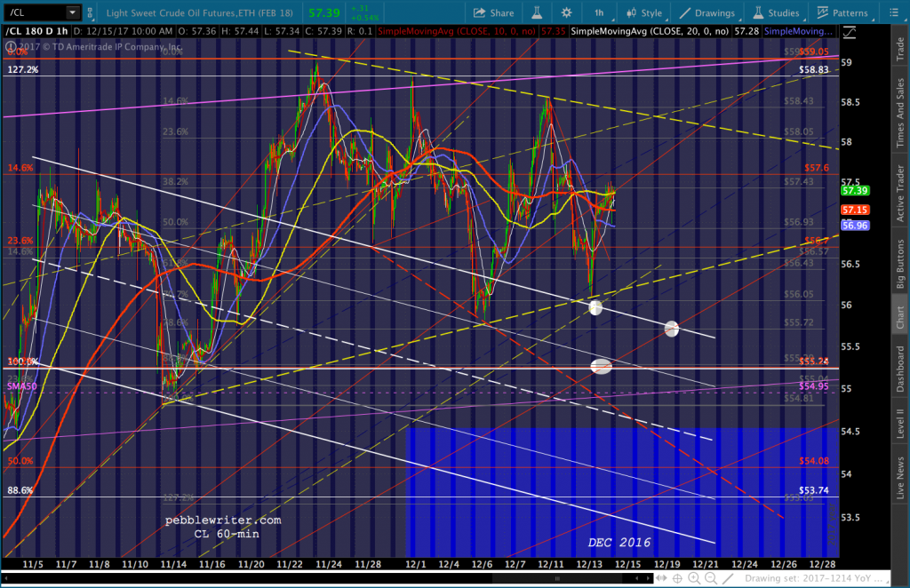This screenshot has width=910, height=588.
Task: Click the 11/24 date on time axis
Action: click(x=329, y=564)
